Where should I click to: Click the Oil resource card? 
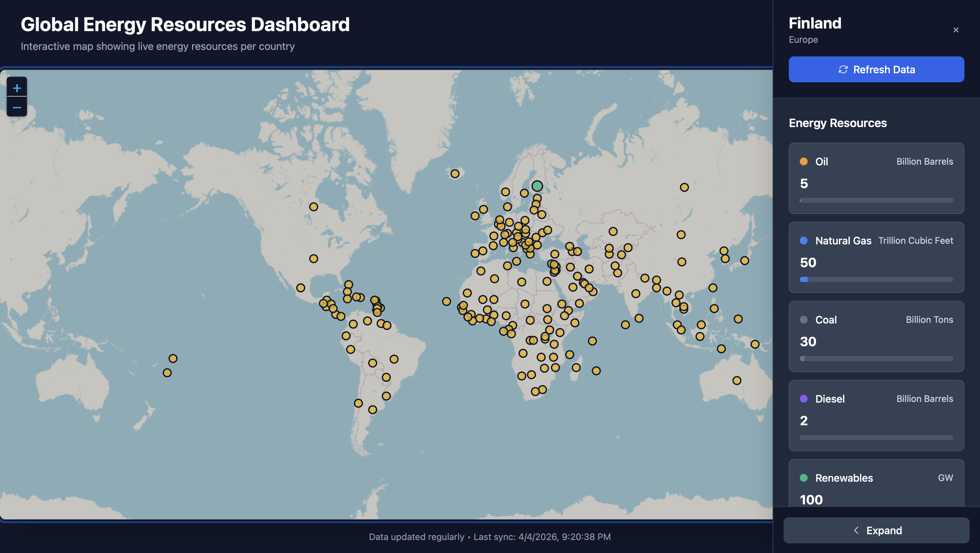pos(876,178)
